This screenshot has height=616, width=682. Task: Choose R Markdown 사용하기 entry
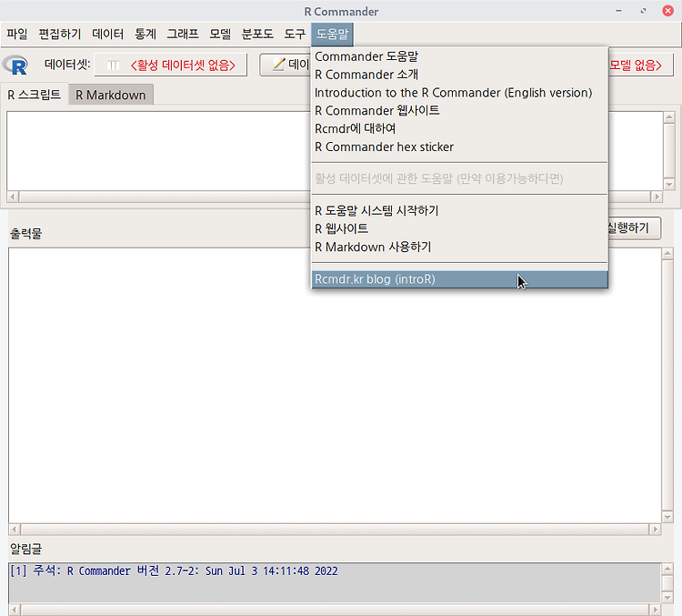coord(459,247)
